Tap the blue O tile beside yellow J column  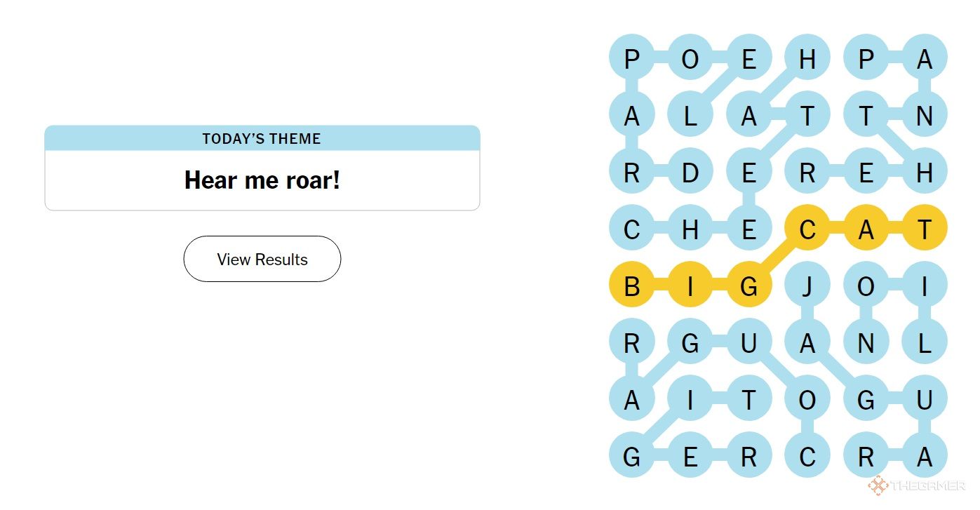point(866,286)
